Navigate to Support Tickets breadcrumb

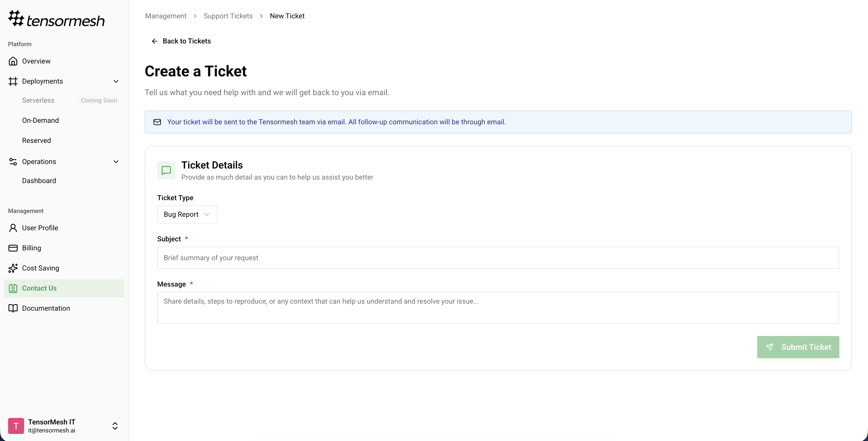[228, 16]
